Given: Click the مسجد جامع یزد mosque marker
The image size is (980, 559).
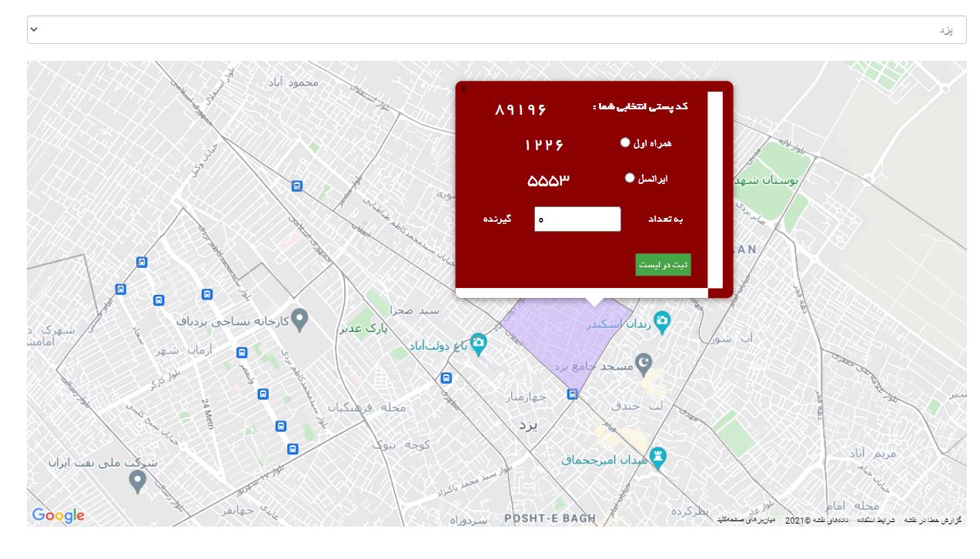Looking at the screenshot, I should pos(644,363).
